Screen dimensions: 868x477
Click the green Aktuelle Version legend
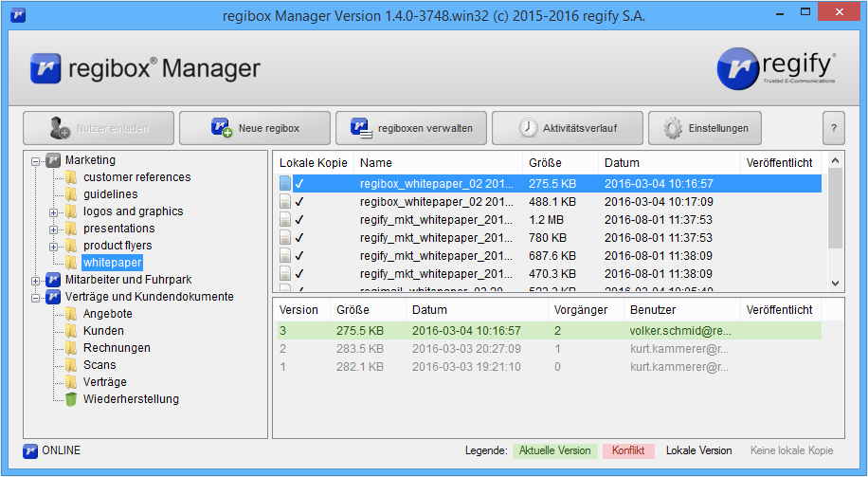click(x=554, y=451)
